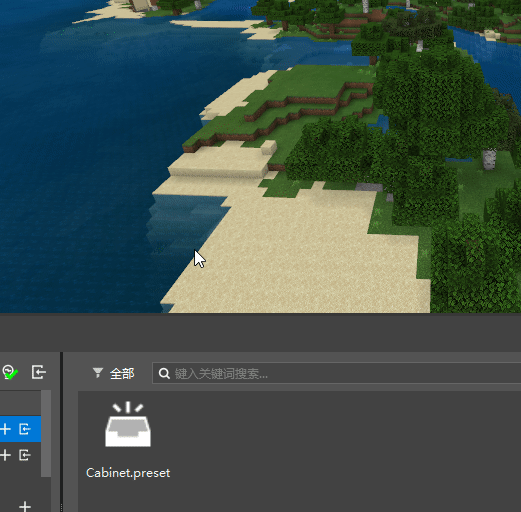Click the plus icon in the unselected row
This screenshot has width=521, height=512.
pos(5,455)
